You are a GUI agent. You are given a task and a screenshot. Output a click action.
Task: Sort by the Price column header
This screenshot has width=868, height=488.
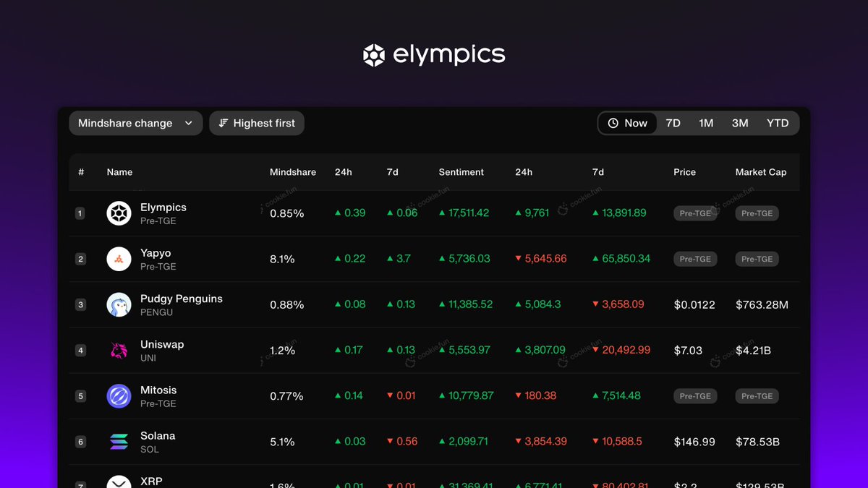[x=684, y=172]
